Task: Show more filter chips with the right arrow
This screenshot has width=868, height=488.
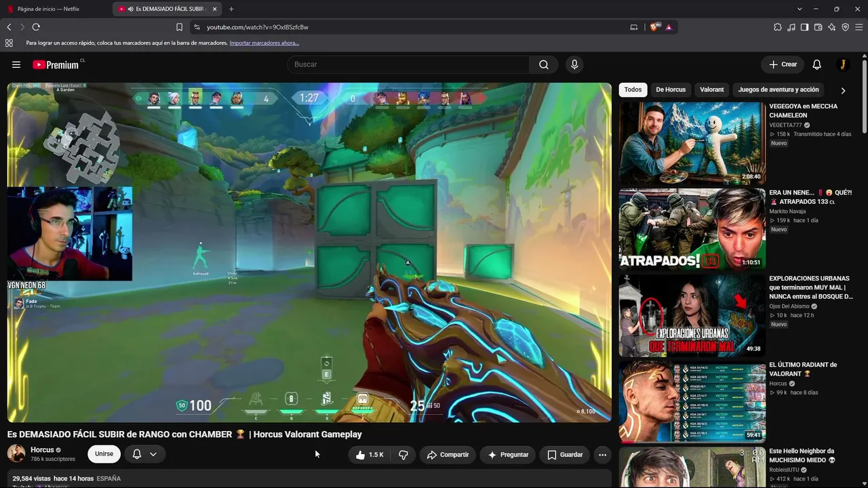Action: [843, 90]
